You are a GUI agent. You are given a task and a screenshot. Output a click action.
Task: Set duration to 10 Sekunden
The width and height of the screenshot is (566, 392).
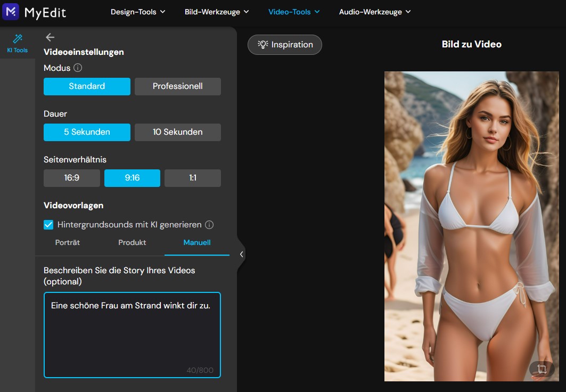pyautogui.click(x=178, y=132)
